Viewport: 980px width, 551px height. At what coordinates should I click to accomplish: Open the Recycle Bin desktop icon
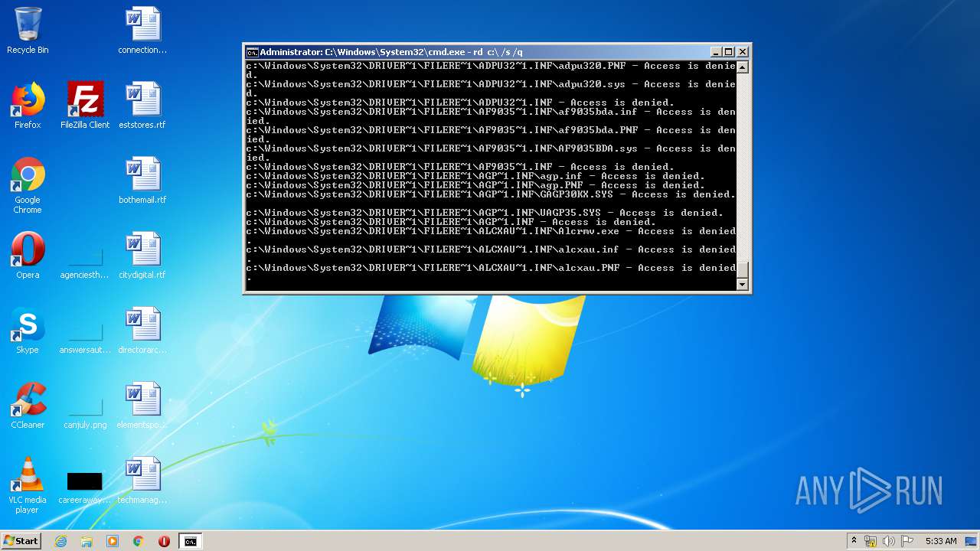tap(28, 31)
